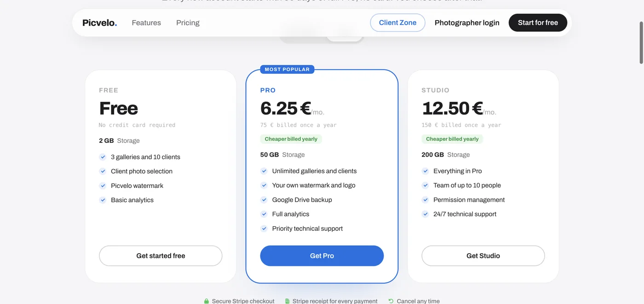Click check icon for Full analytics
This screenshot has height=304, width=644.
(x=264, y=214)
